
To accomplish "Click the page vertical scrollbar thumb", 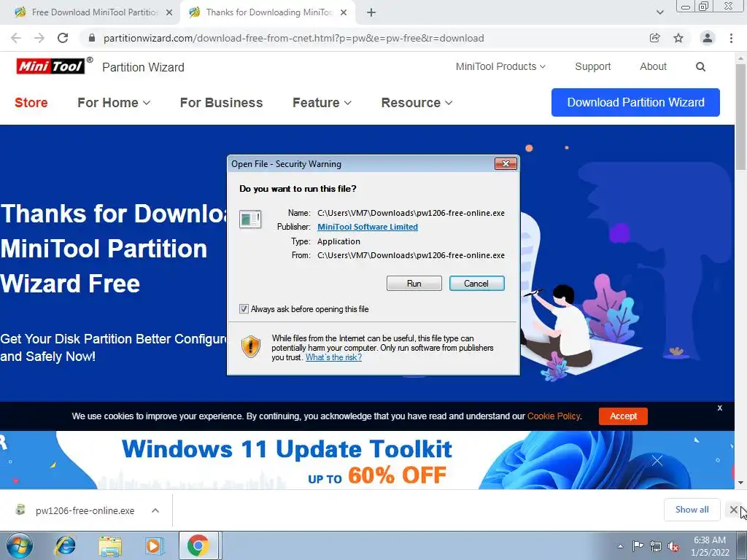I will pyautogui.click(x=741, y=117).
